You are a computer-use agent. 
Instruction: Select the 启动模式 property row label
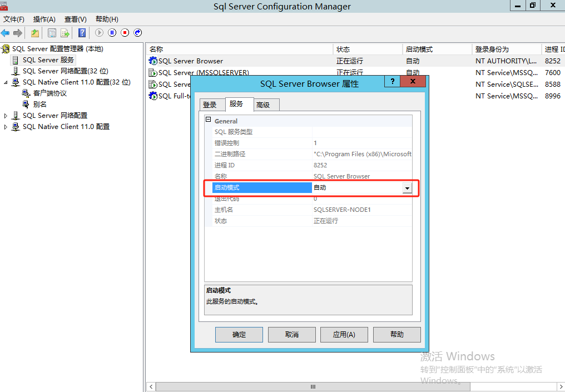click(262, 188)
